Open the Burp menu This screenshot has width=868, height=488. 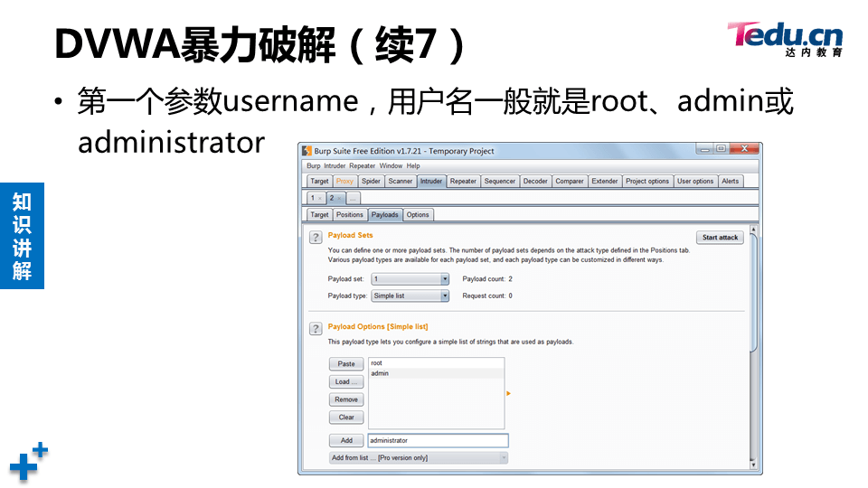click(x=314, y=166)
